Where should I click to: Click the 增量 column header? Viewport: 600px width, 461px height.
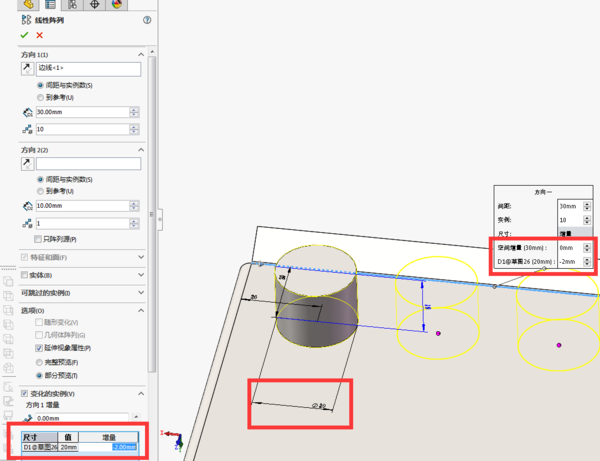click(109, 437)
